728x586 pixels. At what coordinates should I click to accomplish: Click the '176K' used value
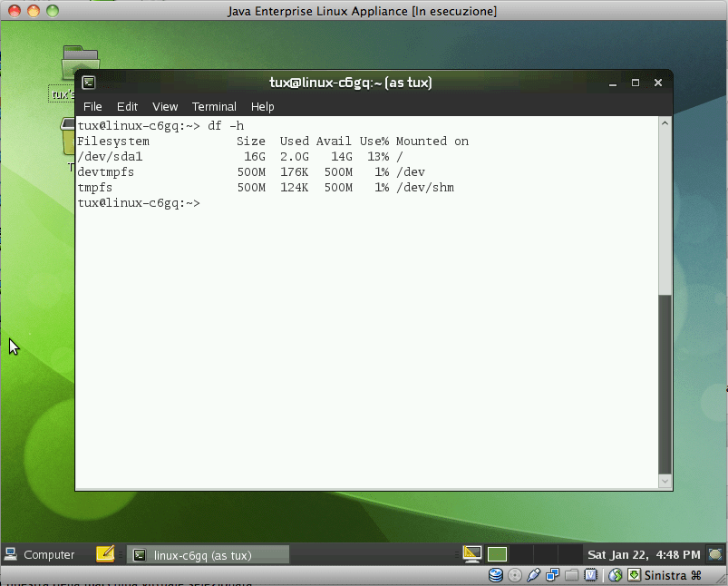click(x=295, y=172)
